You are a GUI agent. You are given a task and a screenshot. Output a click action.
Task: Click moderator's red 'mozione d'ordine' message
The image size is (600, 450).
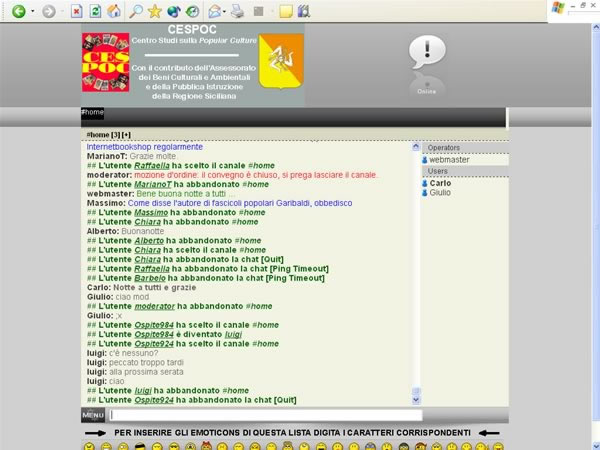(256, 175)
